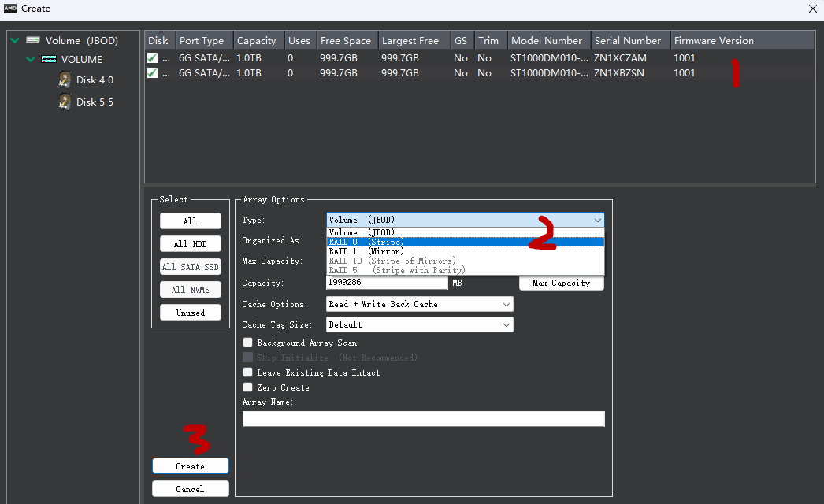Image resolution: width=824 pixels, height=504 pixels.
Task: Click the All HDD select button
Action: (190, 244)
